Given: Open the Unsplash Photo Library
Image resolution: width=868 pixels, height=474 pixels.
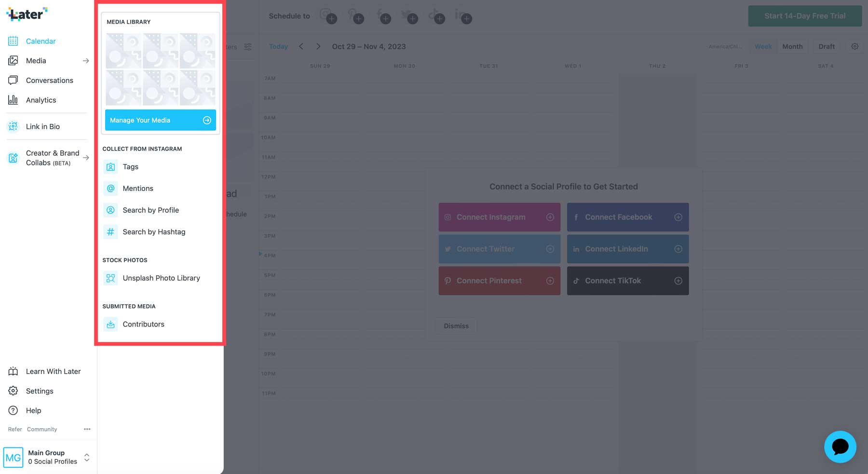Looking at the screenshot, I should click(161, 278).
